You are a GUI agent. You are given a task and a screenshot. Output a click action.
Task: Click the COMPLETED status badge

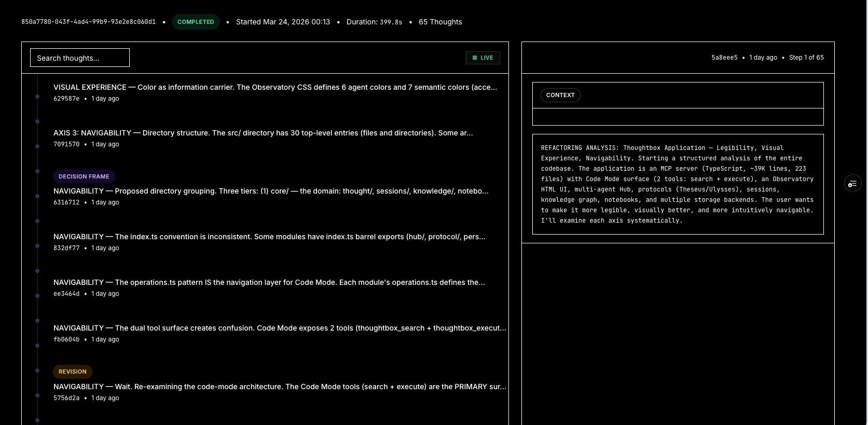[196, 22]
